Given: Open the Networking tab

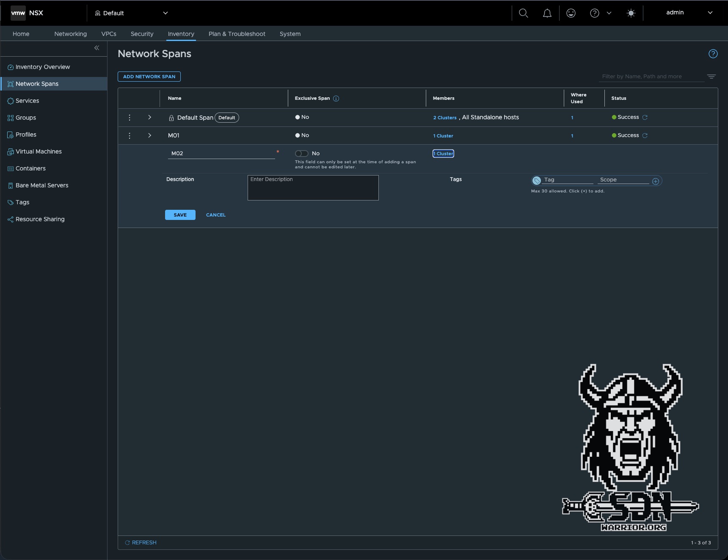Looking at the screenshot, I should tap(71, 34).
